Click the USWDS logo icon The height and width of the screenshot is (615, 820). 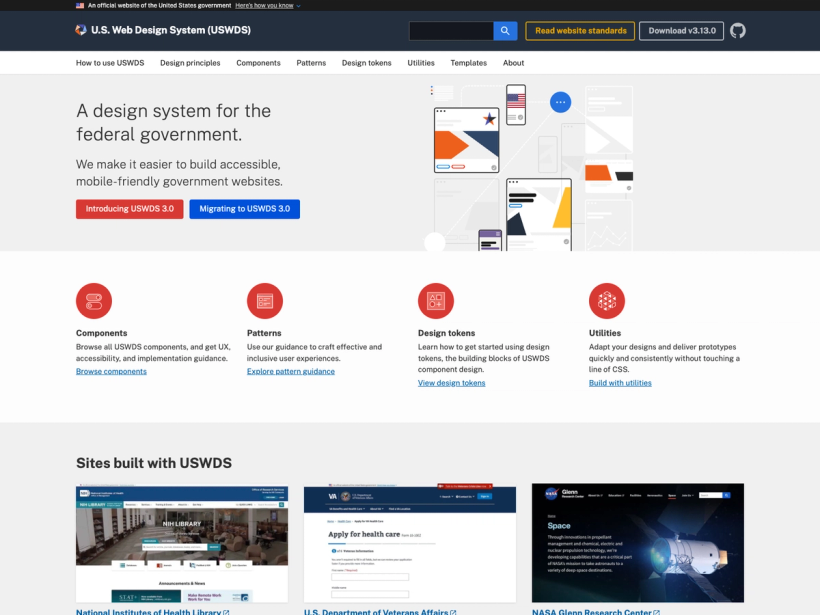click(x=81, y=30)
